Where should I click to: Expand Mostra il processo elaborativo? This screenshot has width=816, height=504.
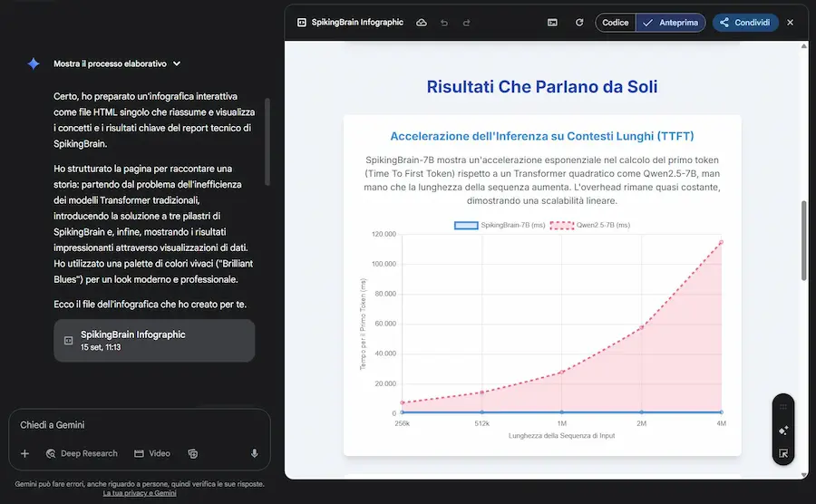117,64
